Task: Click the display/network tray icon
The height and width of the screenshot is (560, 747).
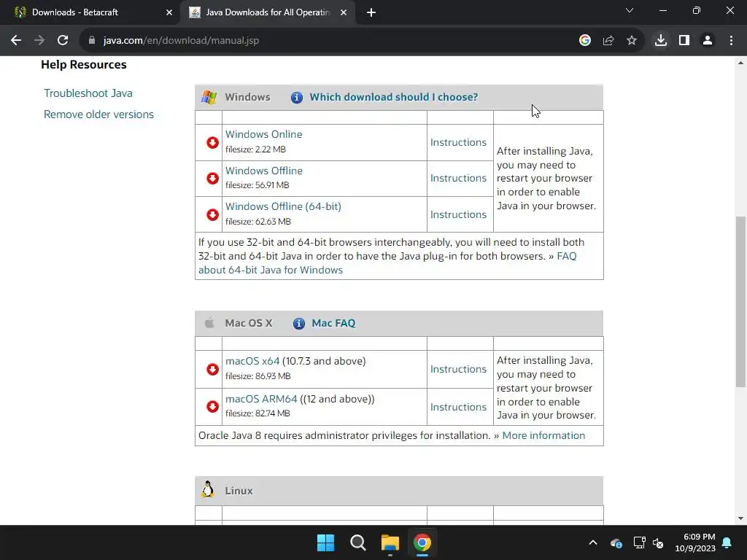Action: [x=639, y=542]
